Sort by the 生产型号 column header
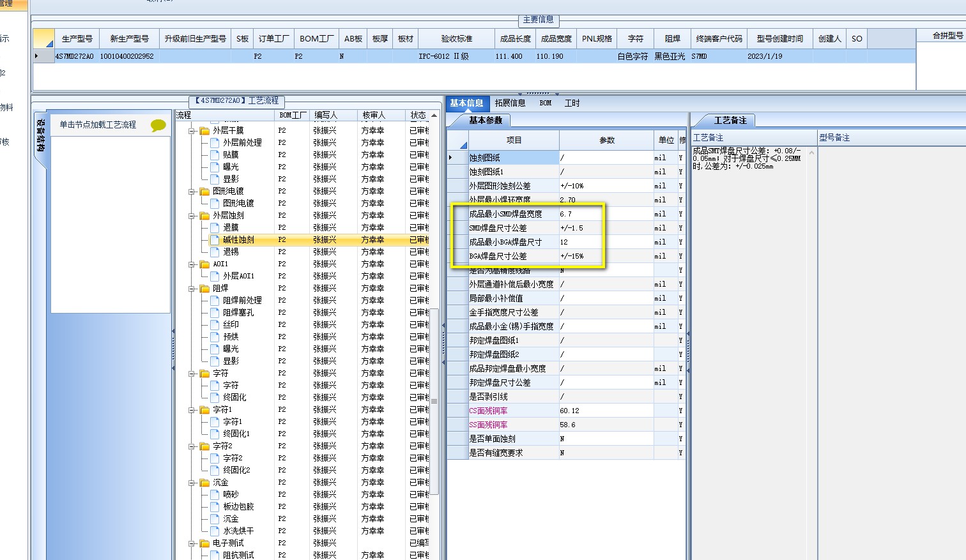The width and height of the screenshot is (966, 560). coord(77,38)
